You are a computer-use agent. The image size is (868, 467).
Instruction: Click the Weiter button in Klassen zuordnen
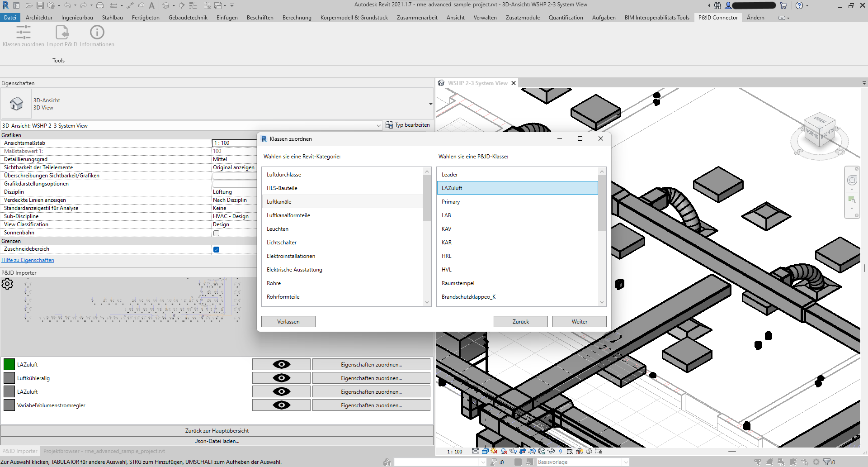coord(579,321)
